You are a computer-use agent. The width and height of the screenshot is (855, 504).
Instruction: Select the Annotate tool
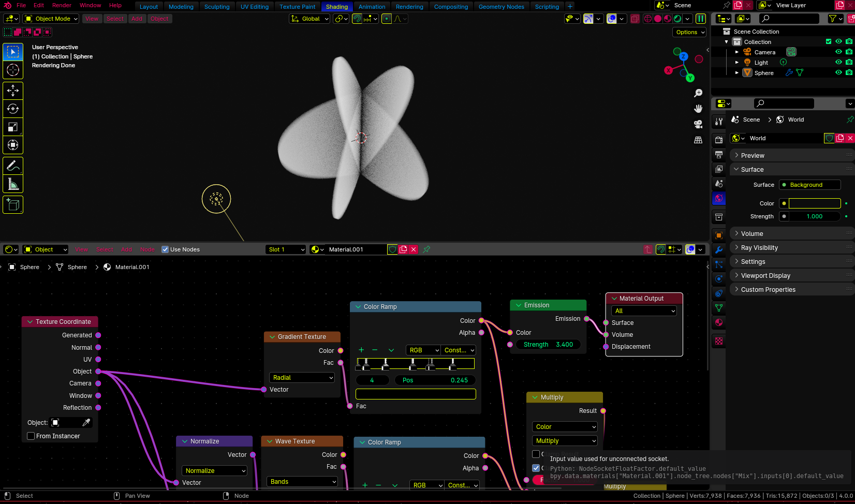tap(13, 166)
